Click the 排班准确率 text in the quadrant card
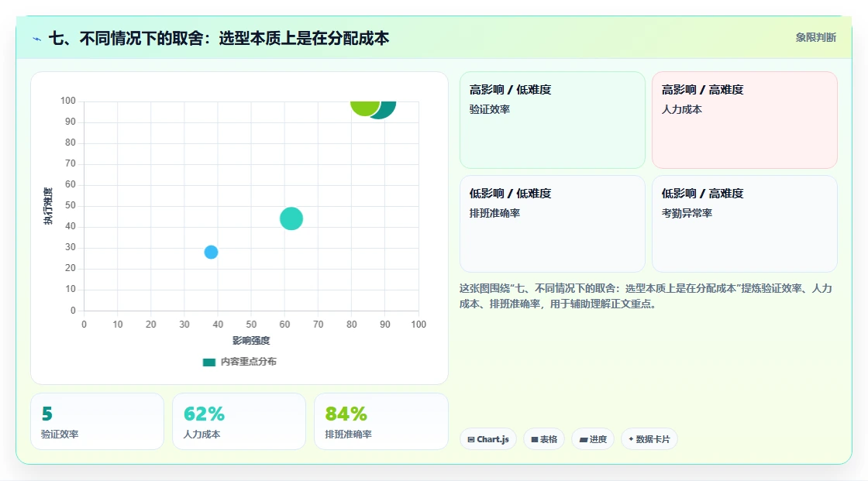Viewport: 868px width, 481px height. (494, 213)
